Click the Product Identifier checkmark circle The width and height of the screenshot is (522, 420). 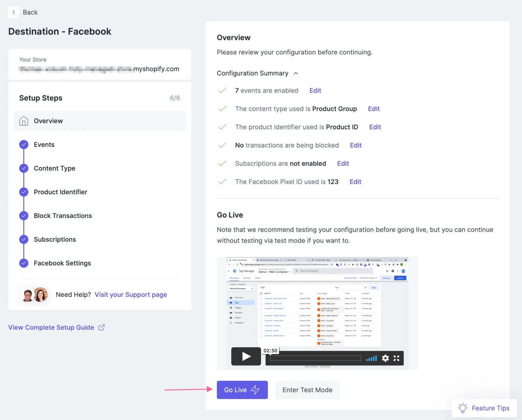coord(24,192)
